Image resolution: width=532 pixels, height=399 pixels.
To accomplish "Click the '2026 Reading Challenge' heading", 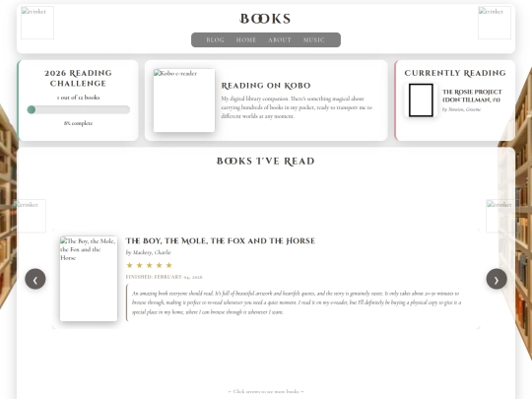I will click(x=79, y=78).
